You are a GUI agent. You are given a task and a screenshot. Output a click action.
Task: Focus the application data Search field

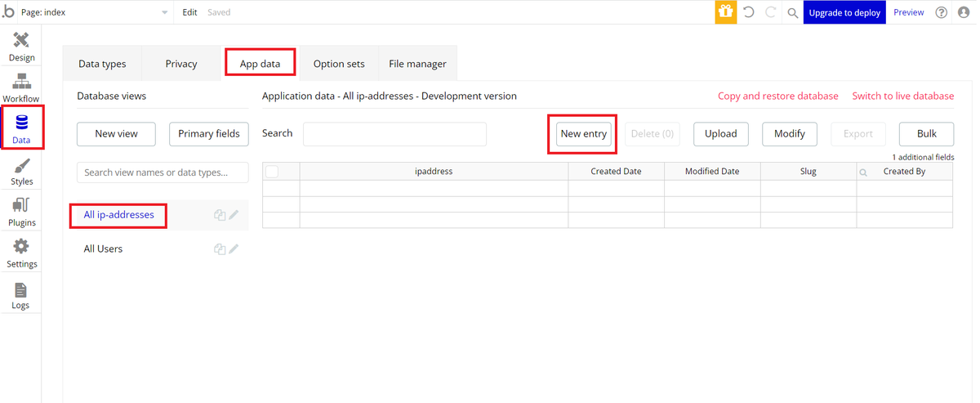[x=394, y=134]
